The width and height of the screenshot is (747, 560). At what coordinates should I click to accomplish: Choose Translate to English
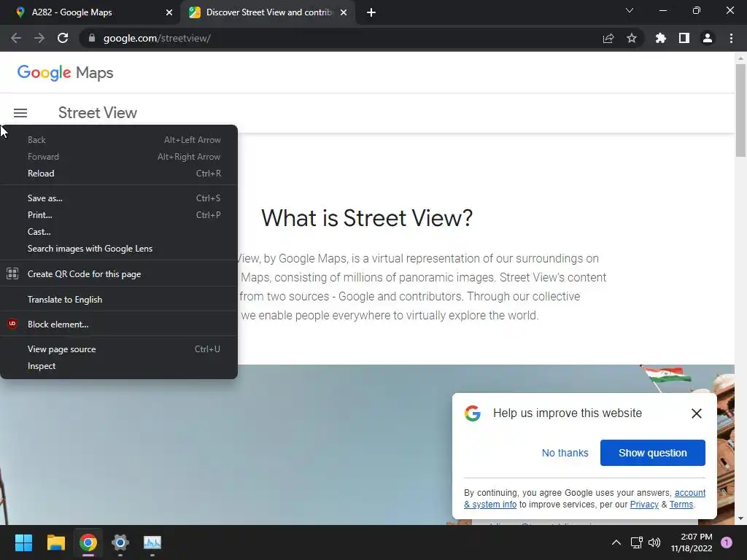[119, 300]
